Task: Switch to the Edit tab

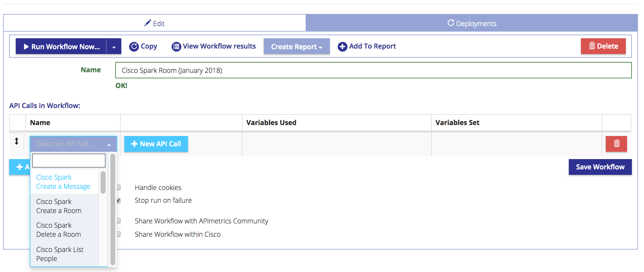Action: pos(154,23)
